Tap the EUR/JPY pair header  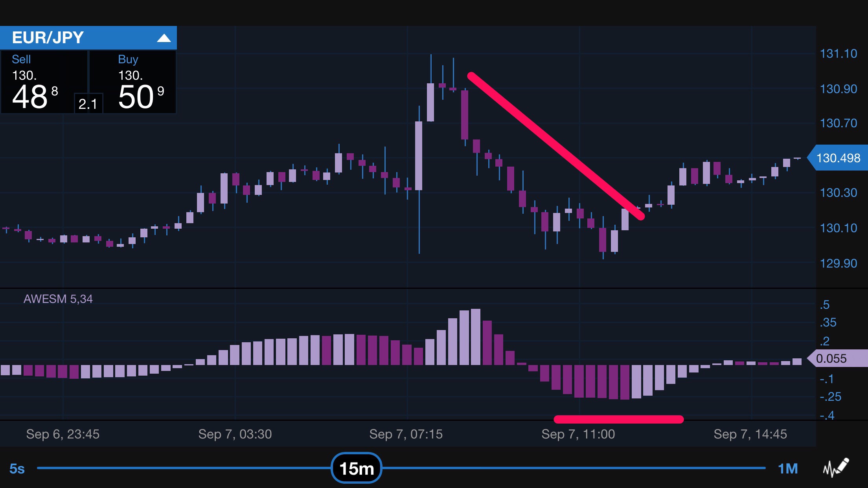[48, 38]
